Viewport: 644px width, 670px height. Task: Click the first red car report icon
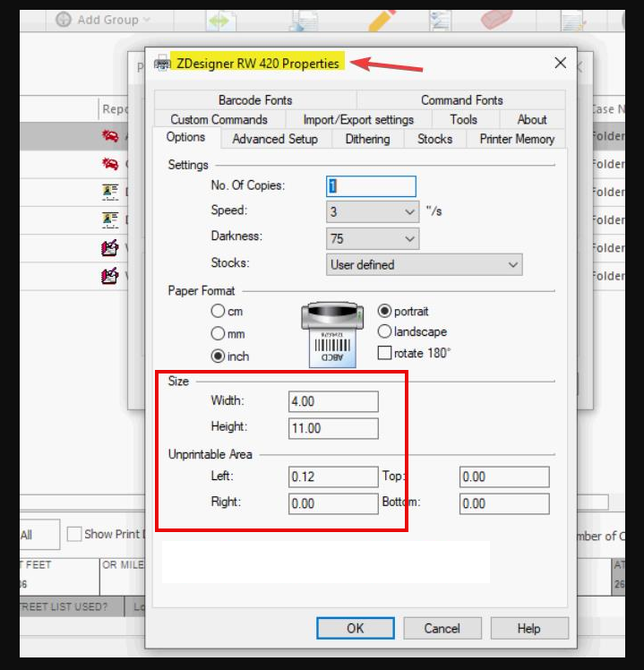pyautogui.click(x=110, y=137)
